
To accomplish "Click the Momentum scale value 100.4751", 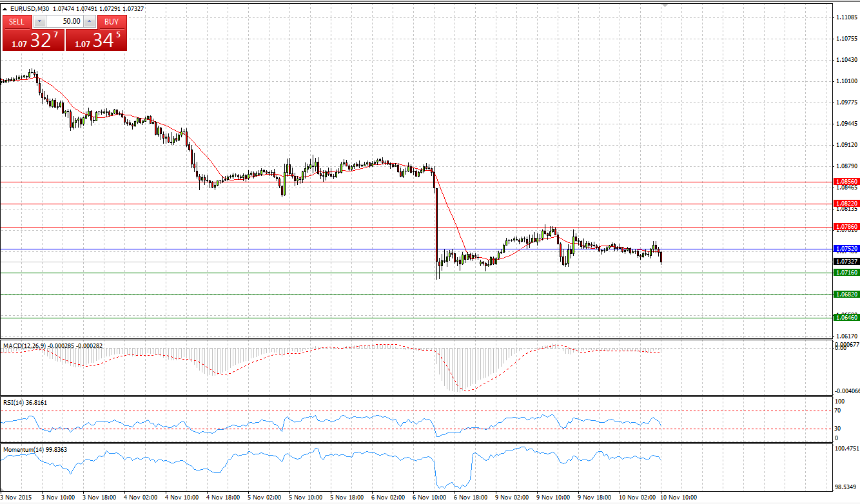I will point(846,448).
